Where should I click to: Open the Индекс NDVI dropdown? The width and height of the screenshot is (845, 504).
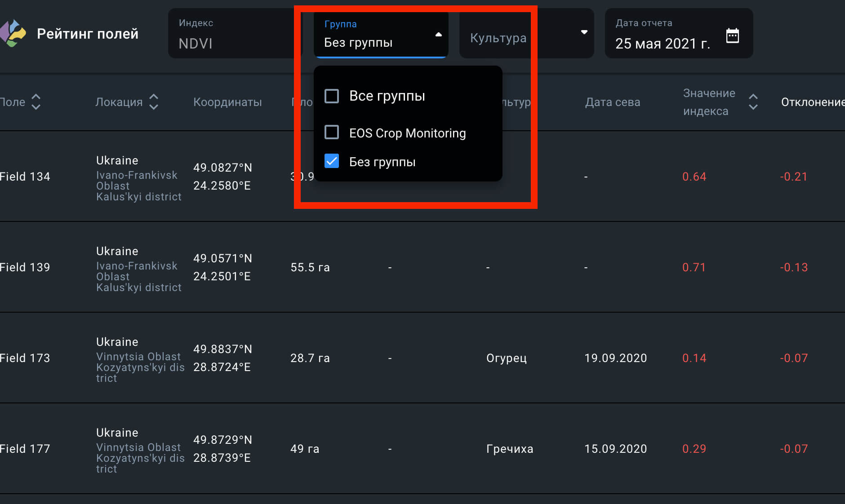pyautogui.click(x=234, y=34)
